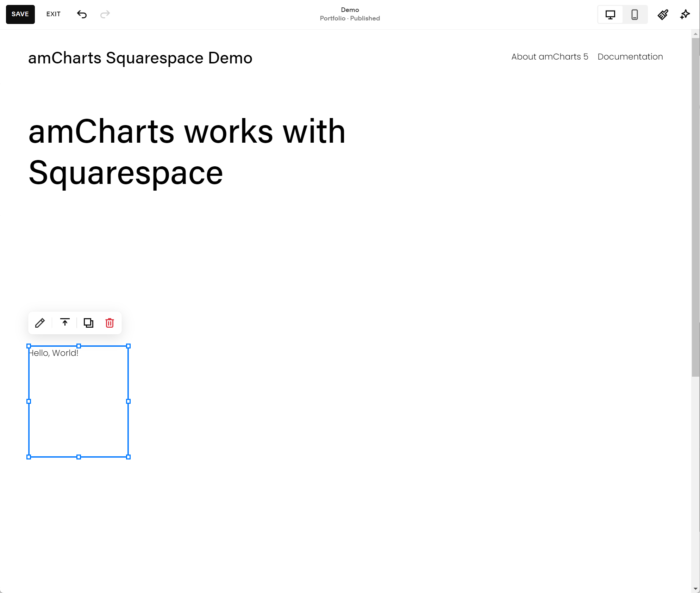700x593 pixels.
Task: Switch to mobile preview mode
Action: point(635,14)
